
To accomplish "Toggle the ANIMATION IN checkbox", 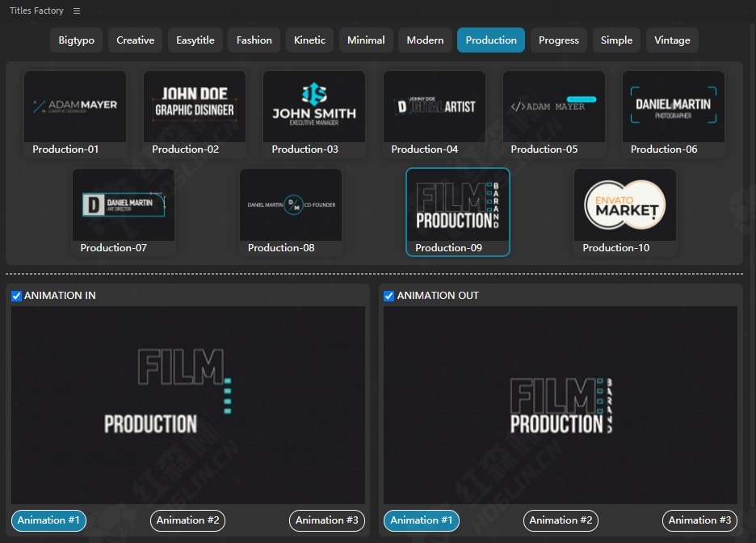I will (x=16, y=296).
